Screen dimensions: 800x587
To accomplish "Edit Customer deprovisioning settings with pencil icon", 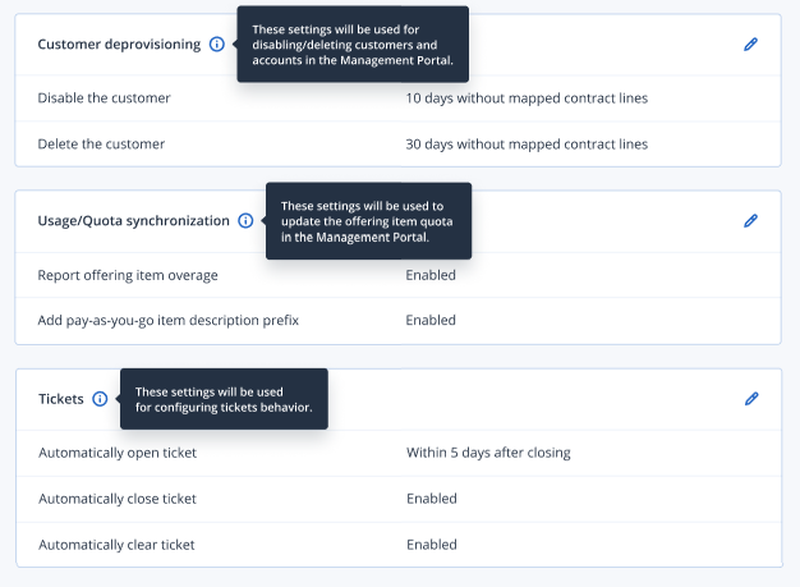I will click(x=751, y=44).
